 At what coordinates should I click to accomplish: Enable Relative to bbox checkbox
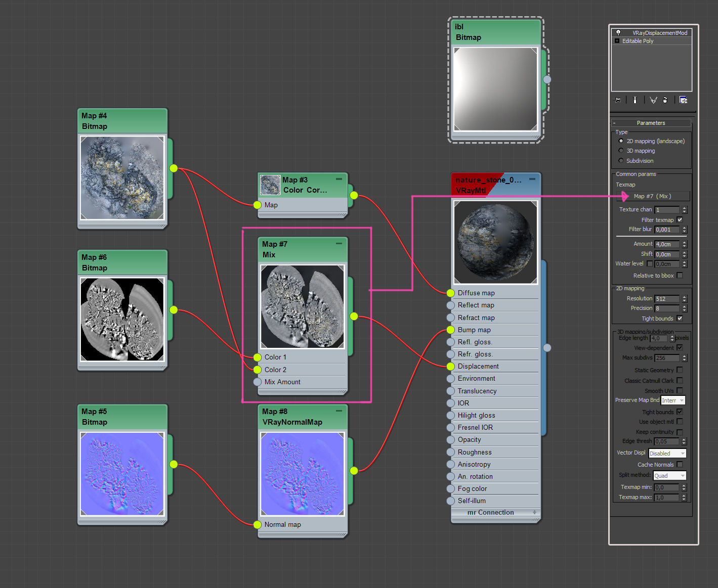click(680, 276)
